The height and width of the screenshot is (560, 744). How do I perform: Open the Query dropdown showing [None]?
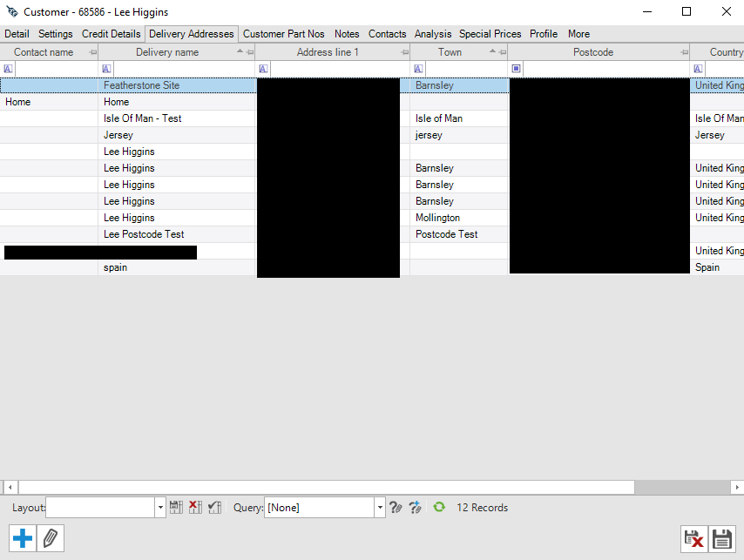[380, 506]
